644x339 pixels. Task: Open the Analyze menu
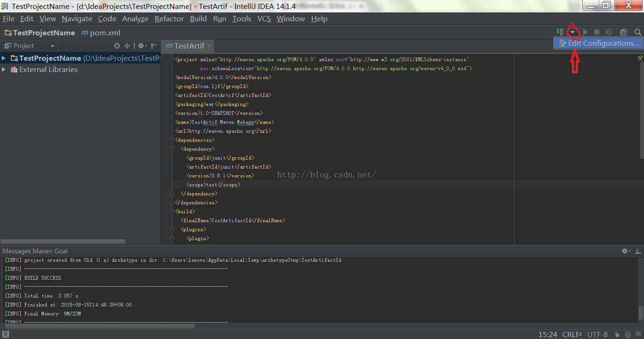click(x=135, y=19)
